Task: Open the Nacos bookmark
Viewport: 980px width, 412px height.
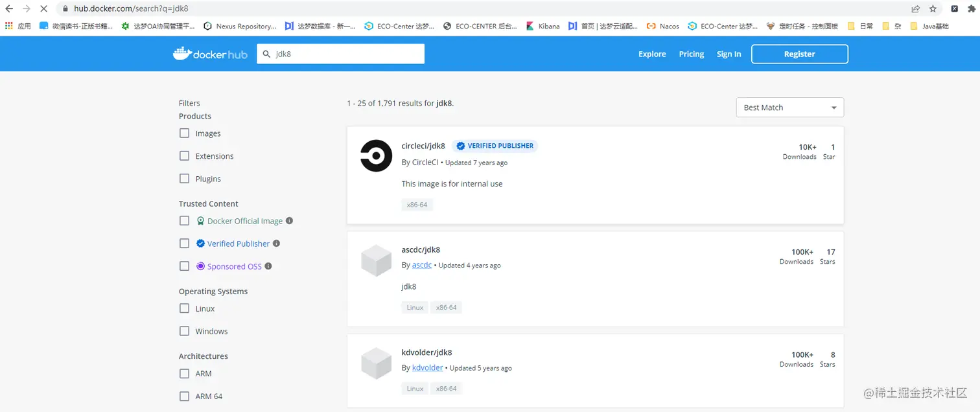Action: 663,26
